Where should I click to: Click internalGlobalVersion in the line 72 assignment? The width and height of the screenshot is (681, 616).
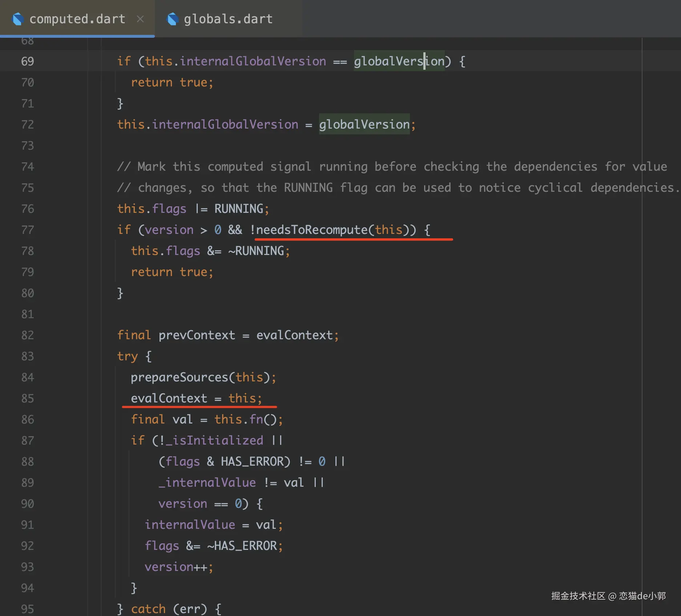[x=225, y=125]
